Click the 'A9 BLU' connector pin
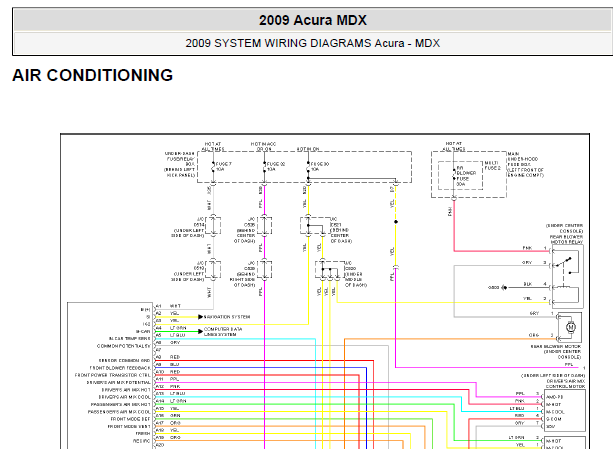This screenshot has height=449, width=613. pyautogui.click(x=167, y=364)
